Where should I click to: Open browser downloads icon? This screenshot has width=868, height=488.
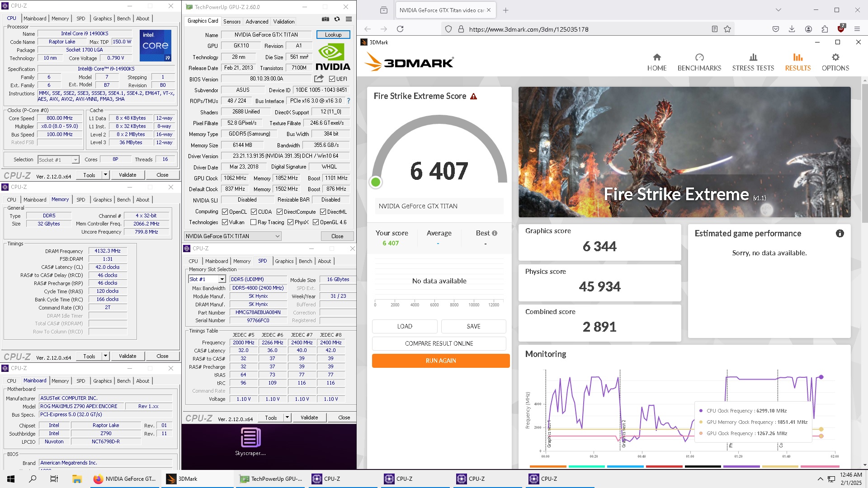(792, 29)
